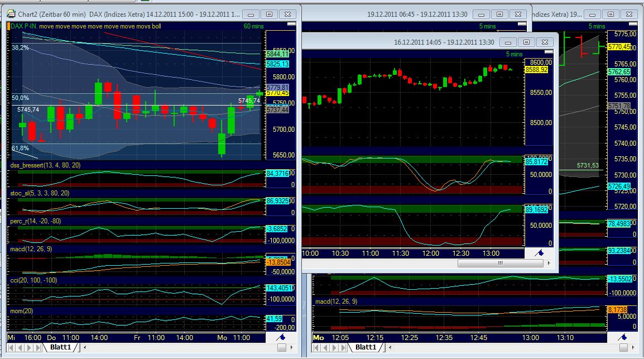Click the yellow 8588,92 price value box
The width and height of the screenshot is (644, 359).
(535, 70)
